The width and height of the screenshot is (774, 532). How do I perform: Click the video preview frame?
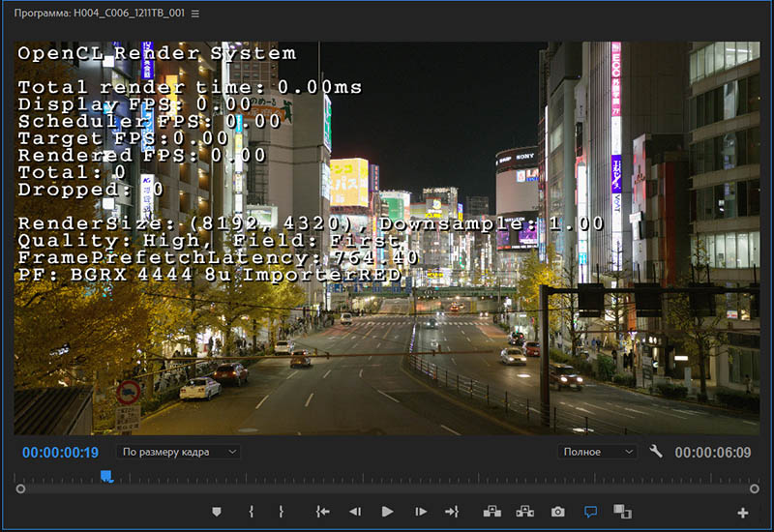click(387, 238)
